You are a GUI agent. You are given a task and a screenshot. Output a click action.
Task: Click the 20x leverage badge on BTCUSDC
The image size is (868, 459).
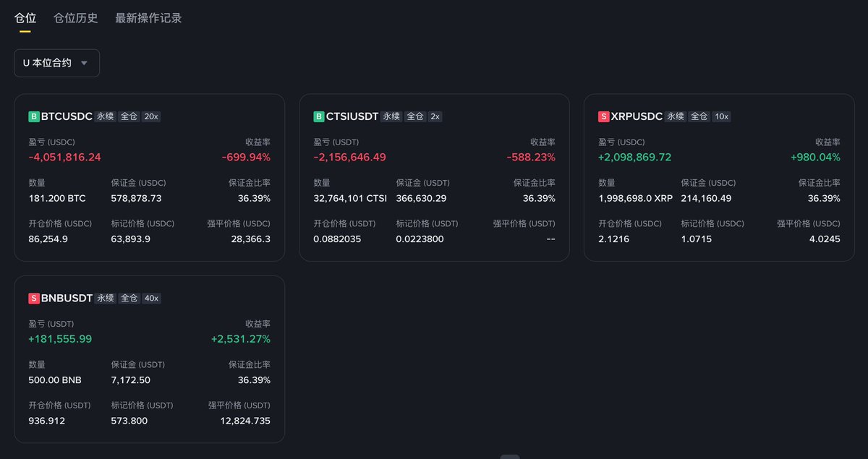151,116
